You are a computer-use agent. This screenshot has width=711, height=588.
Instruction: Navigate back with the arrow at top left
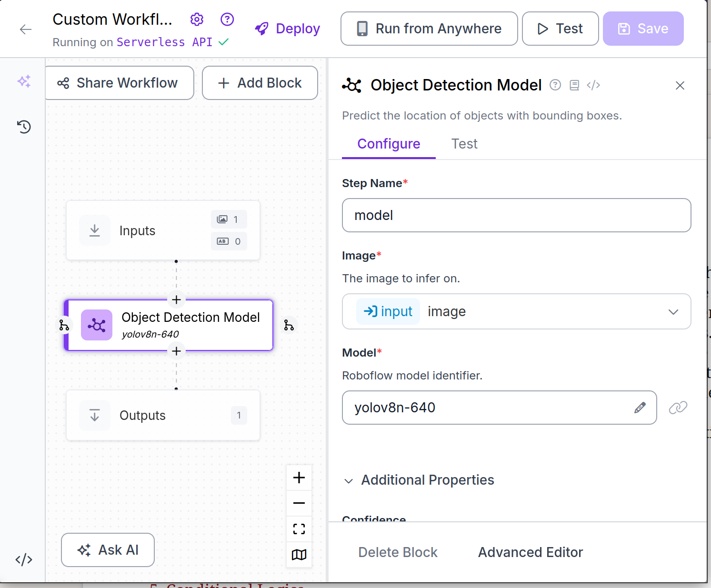[26, 29]
